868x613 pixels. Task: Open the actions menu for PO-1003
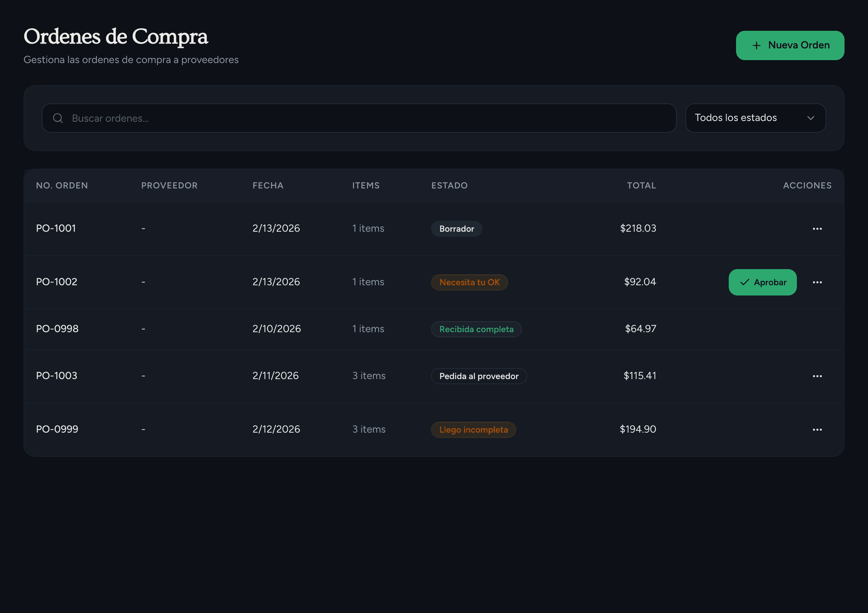coord(817,376)
